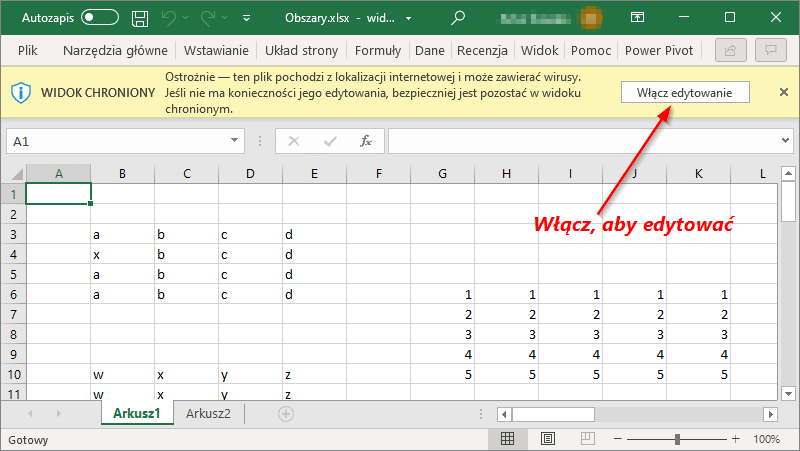Open the Plik menu
This screenshot has width=800, height=451.
coord(28,51)
